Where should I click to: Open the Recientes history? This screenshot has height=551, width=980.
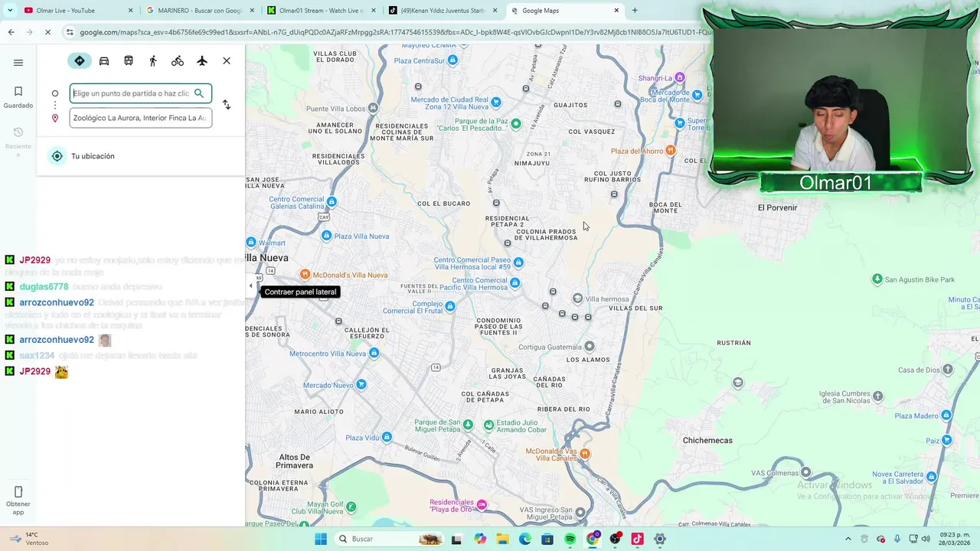18,142
